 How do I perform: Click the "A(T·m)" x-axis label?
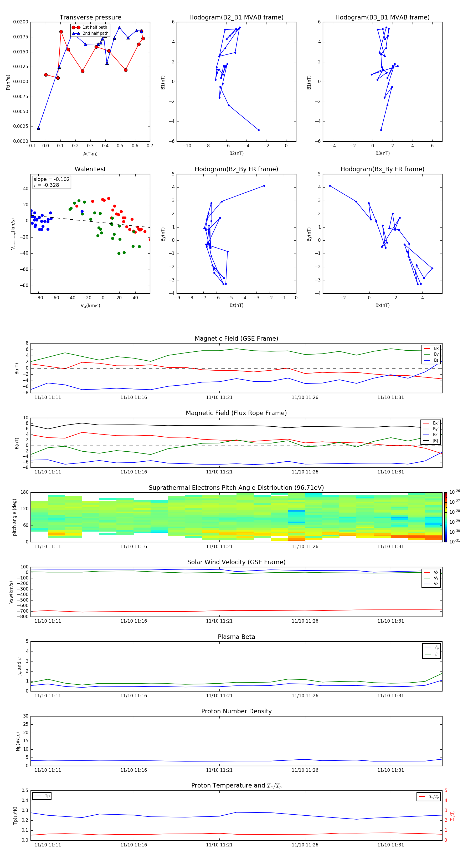coord(90,154)
